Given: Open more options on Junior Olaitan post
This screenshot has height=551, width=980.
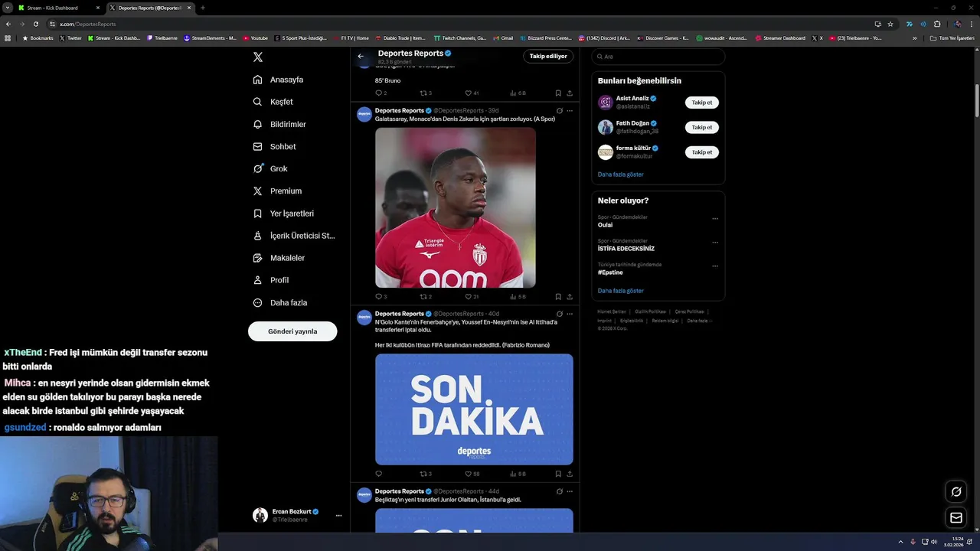Looking at the screenshot, I should point(570,491).
